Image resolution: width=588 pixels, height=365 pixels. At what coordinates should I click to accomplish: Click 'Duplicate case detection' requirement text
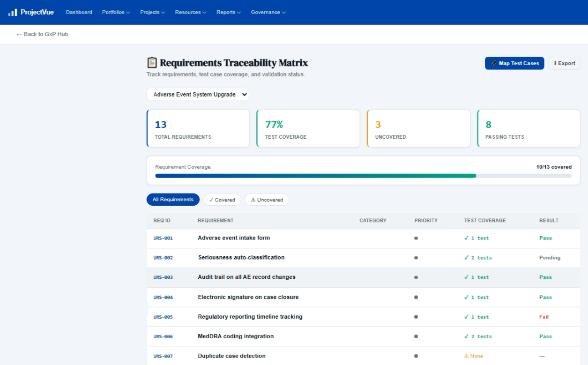[x=231, y=356]
